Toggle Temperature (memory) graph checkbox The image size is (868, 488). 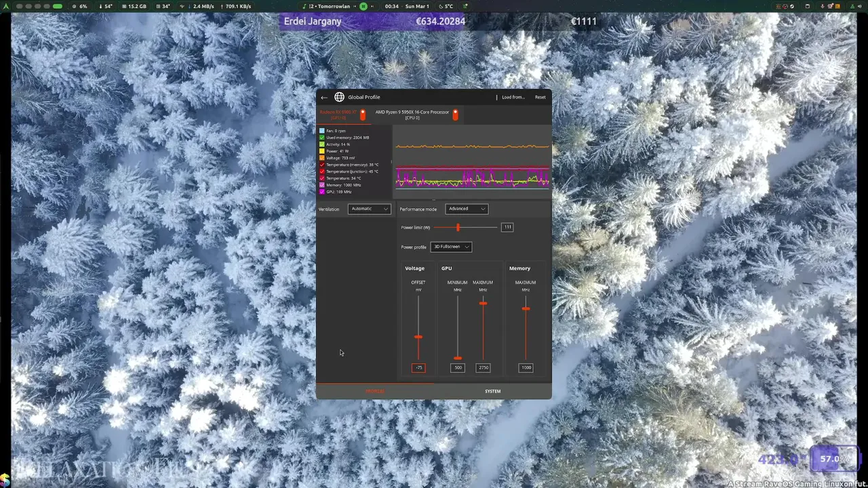[322, 165]
